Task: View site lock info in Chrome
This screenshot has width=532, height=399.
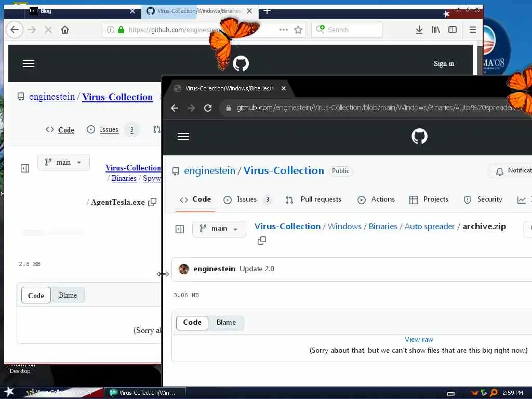Action: [x=229, y=108]
